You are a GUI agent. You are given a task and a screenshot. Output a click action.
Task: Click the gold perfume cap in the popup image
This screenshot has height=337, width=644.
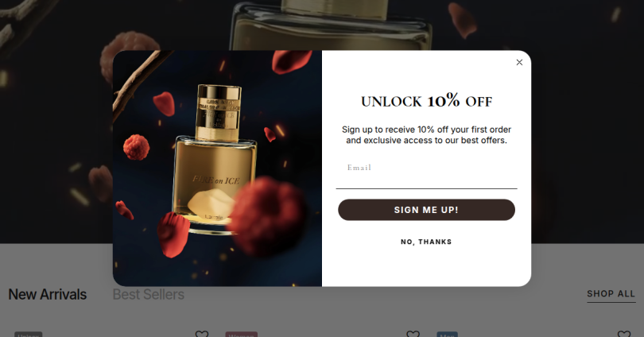click(x=218, y=113)
